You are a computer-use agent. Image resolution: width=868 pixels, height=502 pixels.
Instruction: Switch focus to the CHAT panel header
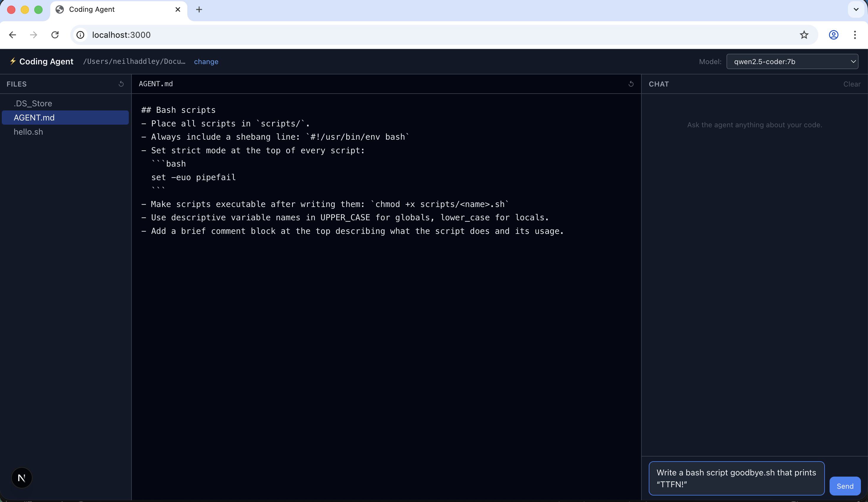[x=659, y=84]
